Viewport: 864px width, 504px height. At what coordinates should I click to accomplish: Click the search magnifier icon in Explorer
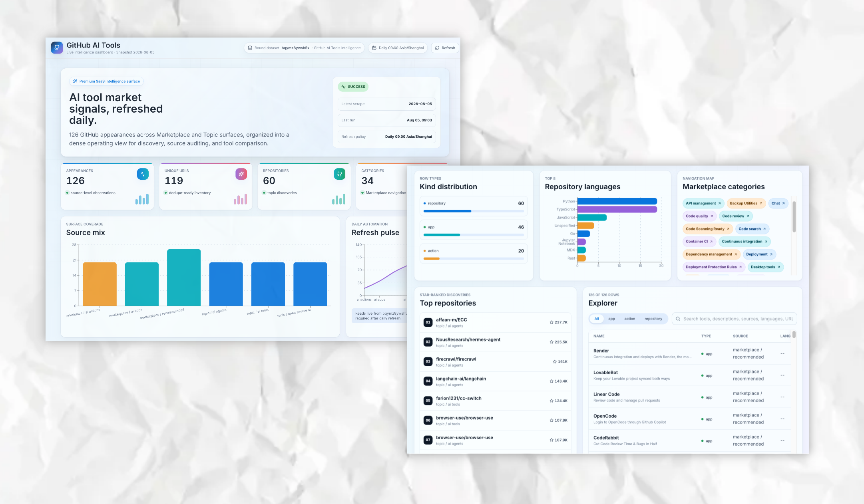coord(678,319)
